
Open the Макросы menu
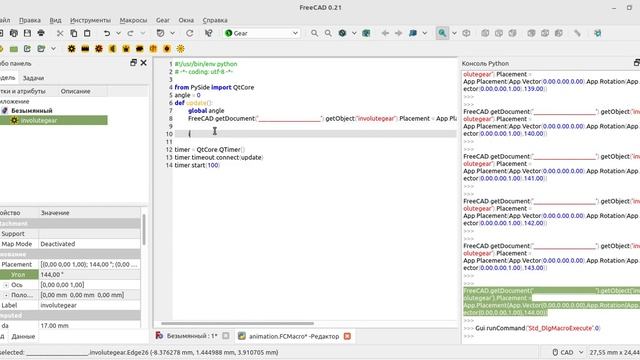tap(133, 20)
